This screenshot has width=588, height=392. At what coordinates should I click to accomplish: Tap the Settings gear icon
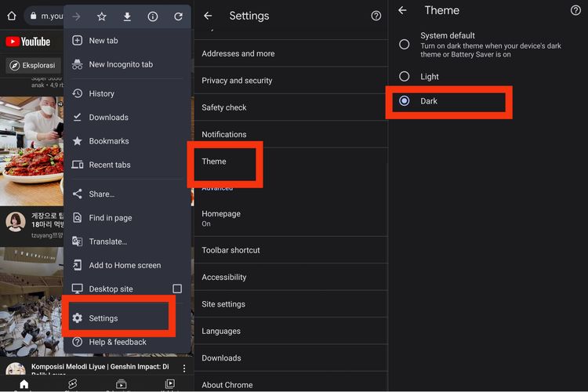click(78, 318)
